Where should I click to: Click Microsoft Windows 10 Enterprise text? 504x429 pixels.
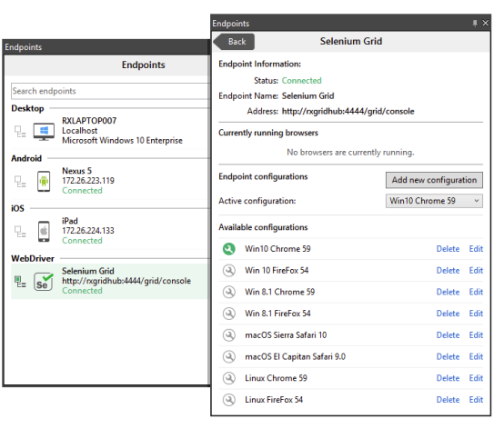tap(122, 141)
